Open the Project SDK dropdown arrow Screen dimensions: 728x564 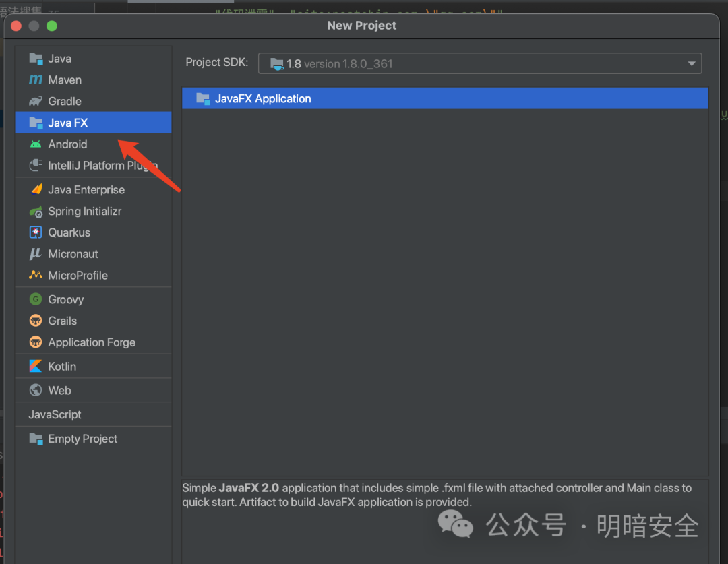click(691, 64)
